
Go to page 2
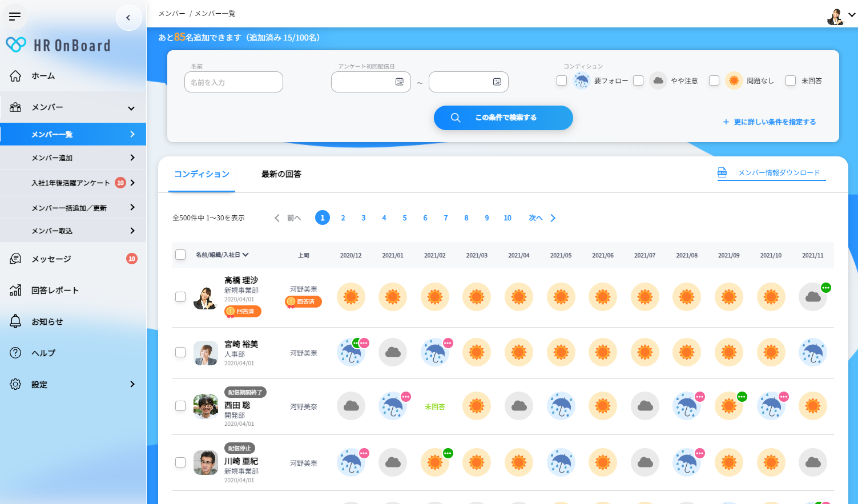click(x=343, y=218)
